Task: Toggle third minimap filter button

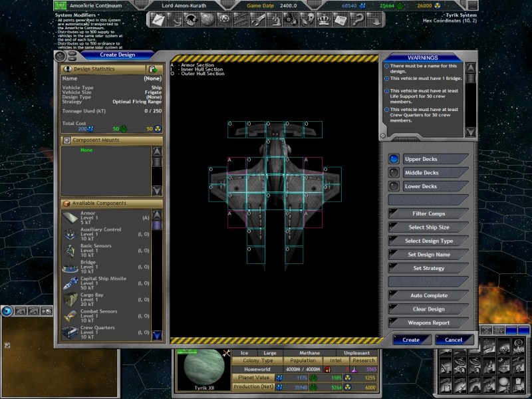Action: [46, 311]
